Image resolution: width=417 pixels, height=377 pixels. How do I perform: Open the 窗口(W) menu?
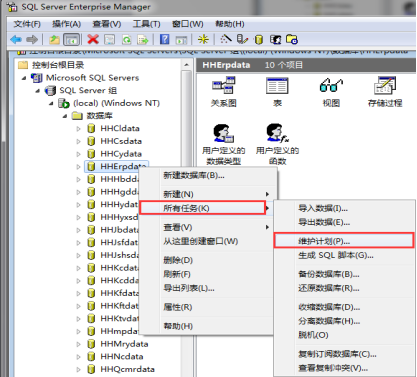pyautogui.click(x=188, y=24)
